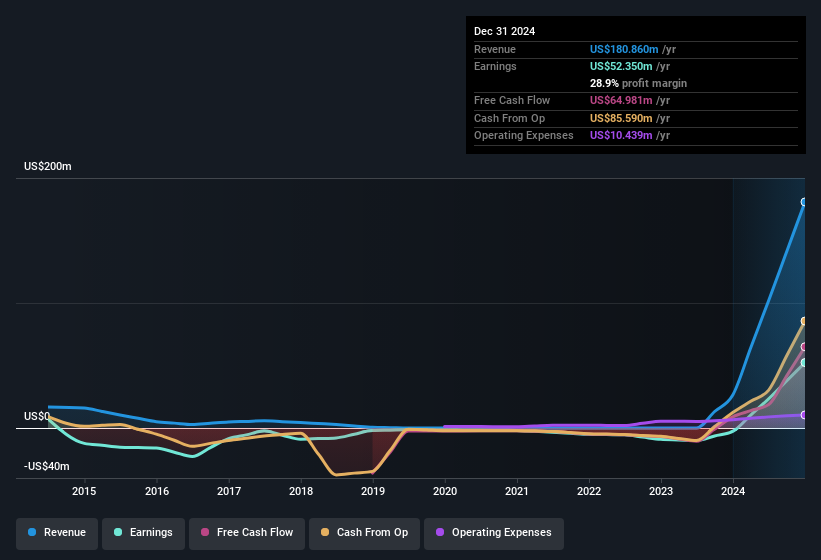Click the US$0 y-axis label
This screenshot has height=560, width=821.
click(37, 417)
